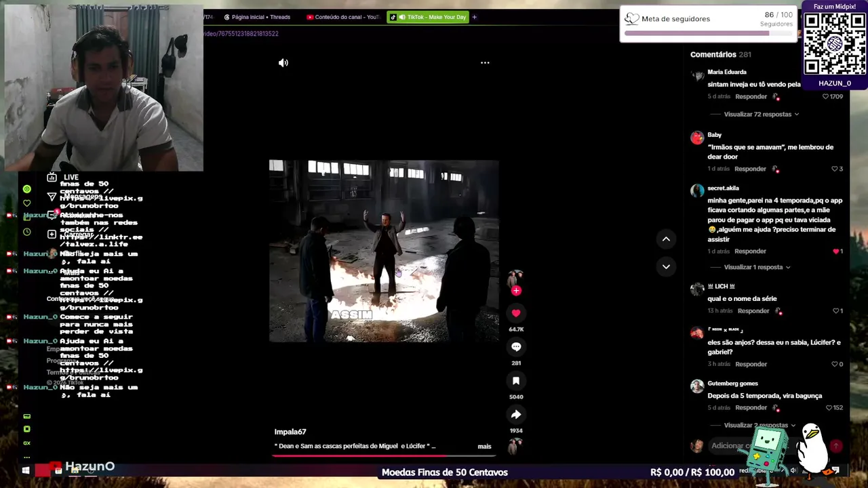Like Maria Eduarda's comment with 1709 likes
The image size is (868, 488).
826,97
